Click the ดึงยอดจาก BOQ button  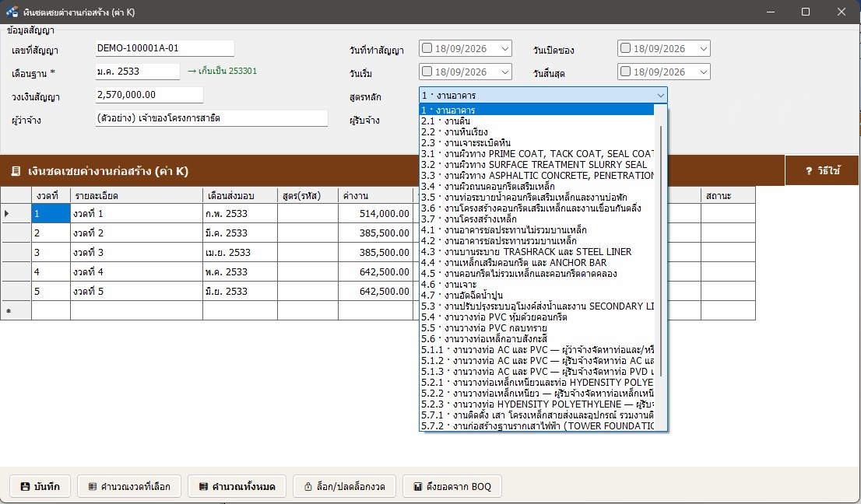pyautogui.click(x=452, y=486)
